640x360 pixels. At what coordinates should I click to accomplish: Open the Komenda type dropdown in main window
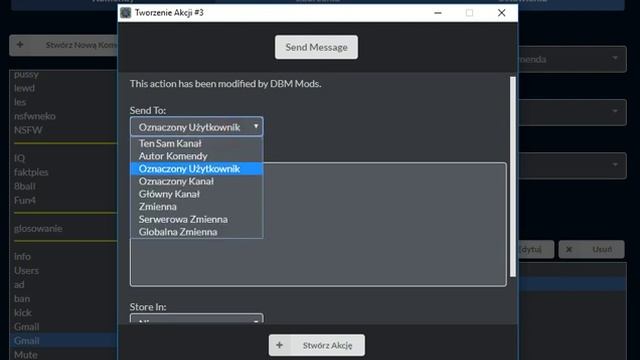(x=572, y=59)
